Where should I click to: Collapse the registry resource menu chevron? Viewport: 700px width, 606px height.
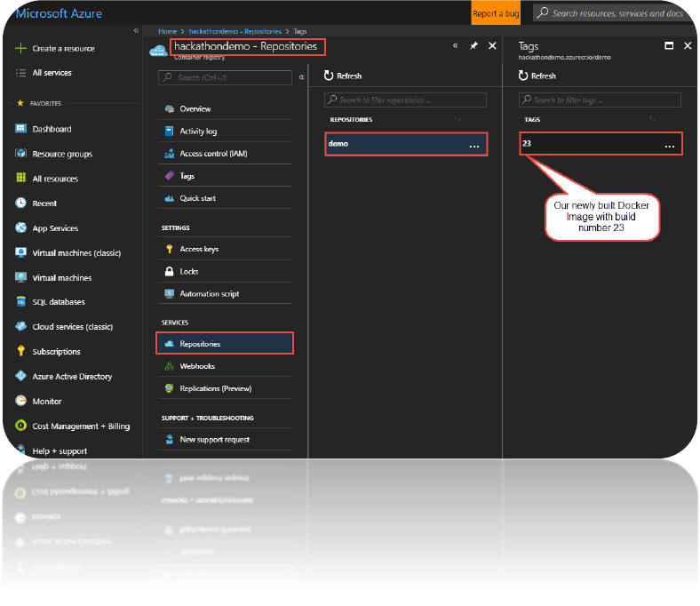pyautogui.click(x=302, y=77)
